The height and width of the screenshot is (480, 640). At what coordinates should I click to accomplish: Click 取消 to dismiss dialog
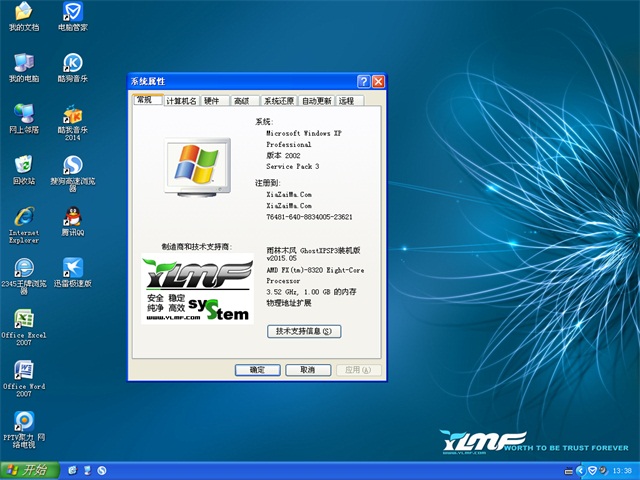coord(307,369)
